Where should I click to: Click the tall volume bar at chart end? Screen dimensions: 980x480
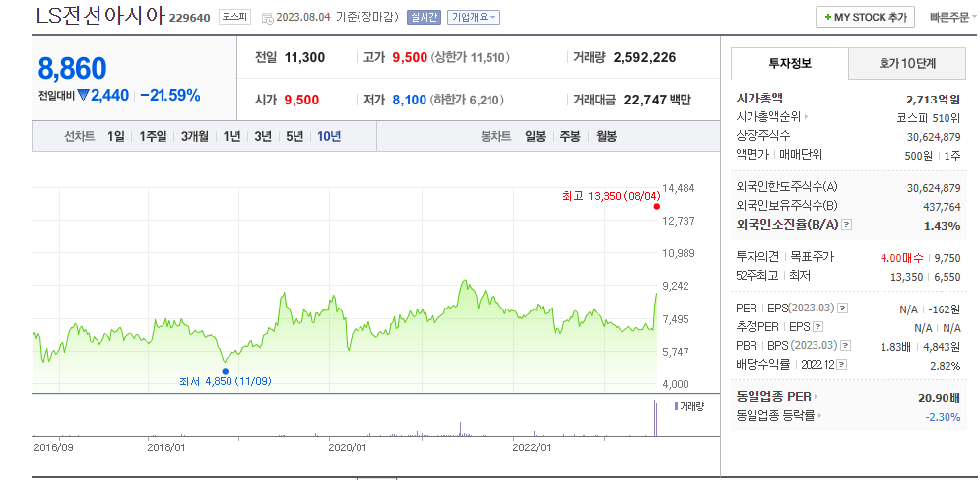coord(656,418)
